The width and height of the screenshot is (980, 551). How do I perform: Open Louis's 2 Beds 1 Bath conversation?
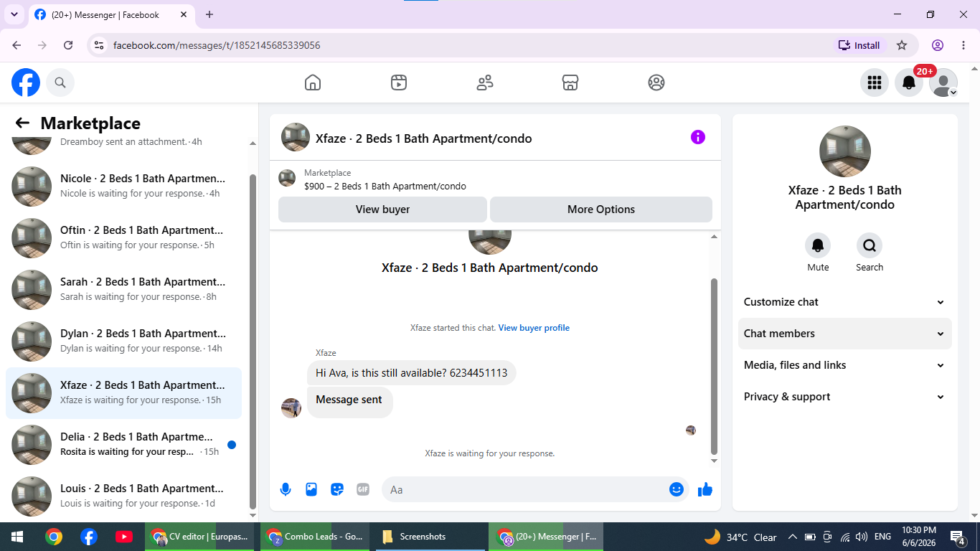click(x=124, y=496)
